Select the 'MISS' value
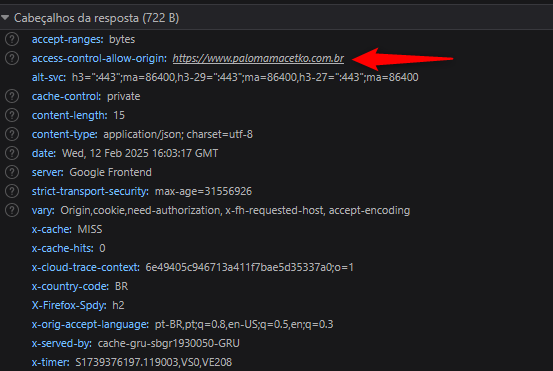Screen dimensions: 553x371 pyautogui.click(x=90, y=230)
